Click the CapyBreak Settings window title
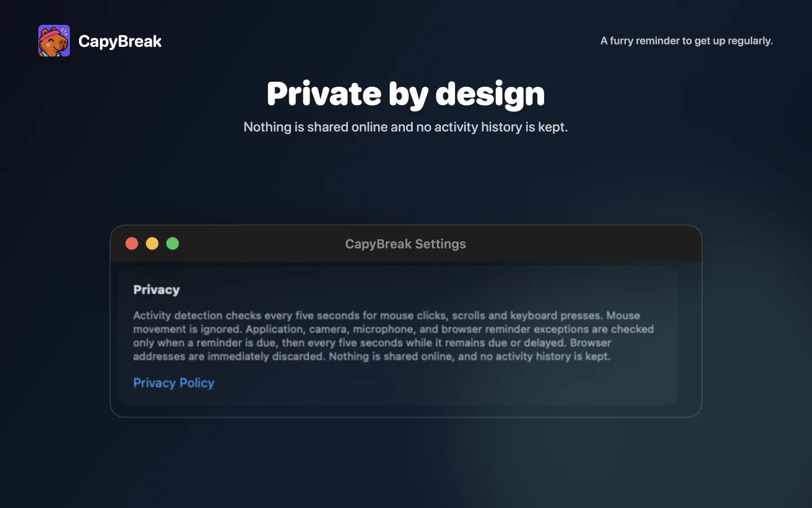The height and width of the screenshot is (508, 812). [x=405, y=244]
